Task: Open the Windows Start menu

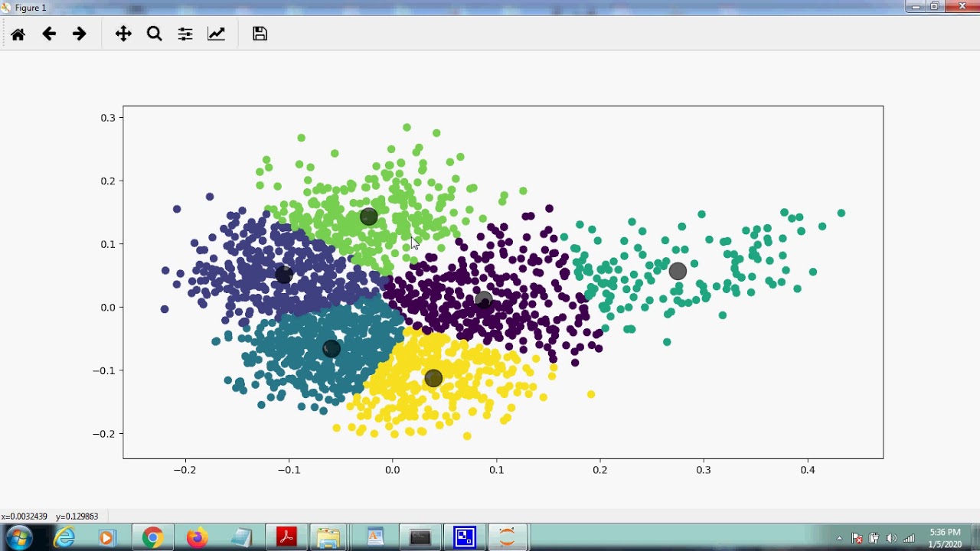Action: click(18, 537)
